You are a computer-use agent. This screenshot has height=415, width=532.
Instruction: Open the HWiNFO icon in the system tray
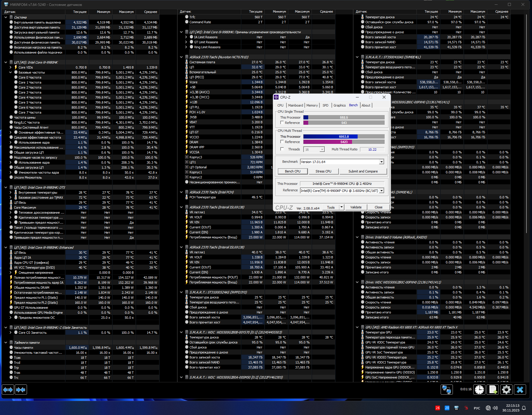click(456, 408)
